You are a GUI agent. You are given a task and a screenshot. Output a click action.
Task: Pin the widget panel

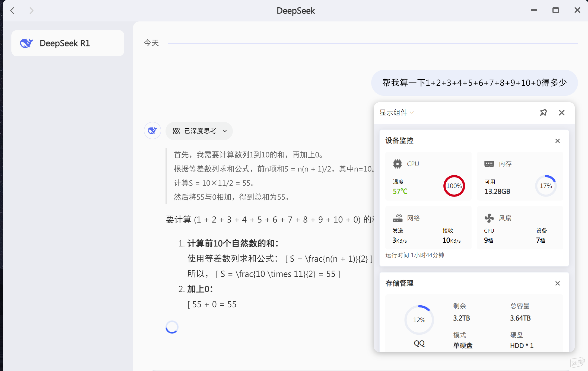[543, 112]
